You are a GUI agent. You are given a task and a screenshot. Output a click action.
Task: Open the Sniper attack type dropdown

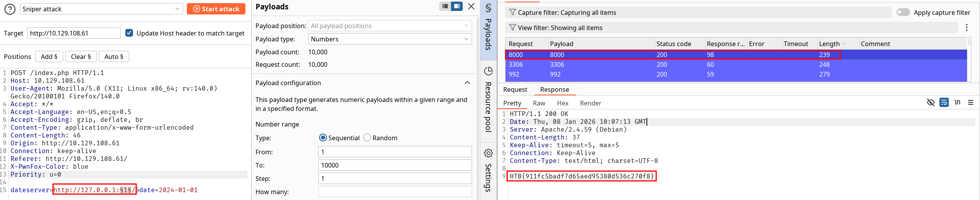tap(101, 9)
